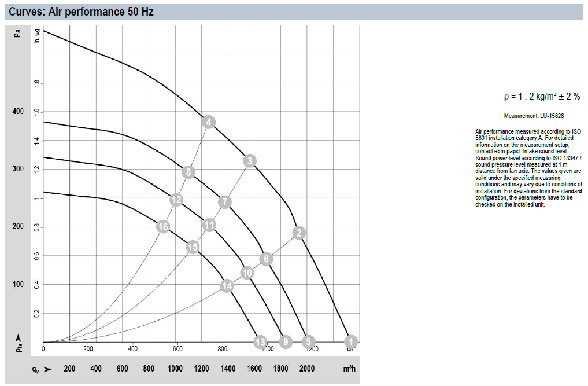Viewport: 588px width, 386px height.
Task: Select marker 5 on horizontal axis
Action: point(308,341)
